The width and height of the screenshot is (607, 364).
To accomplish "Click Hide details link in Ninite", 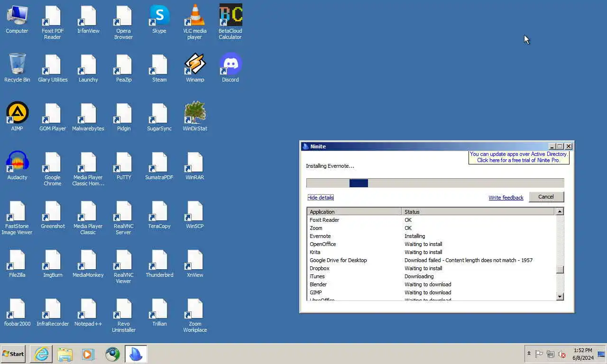I will (x=321, y=198).
